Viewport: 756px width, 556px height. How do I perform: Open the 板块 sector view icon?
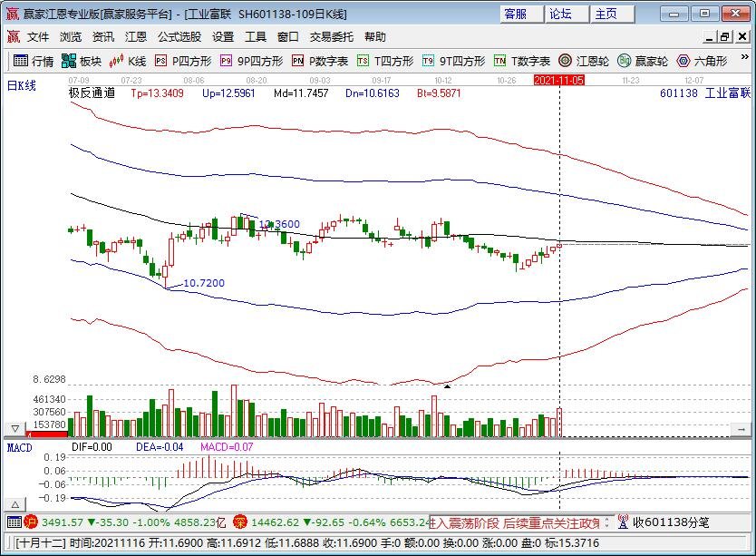81,61
